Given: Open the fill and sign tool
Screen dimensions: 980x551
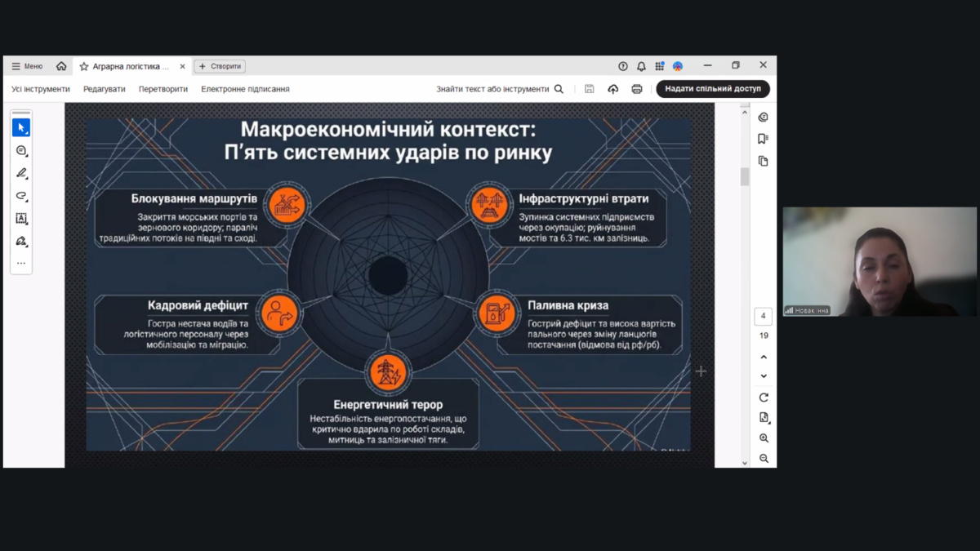Looking at the screenshot, I should click(21, 242).
